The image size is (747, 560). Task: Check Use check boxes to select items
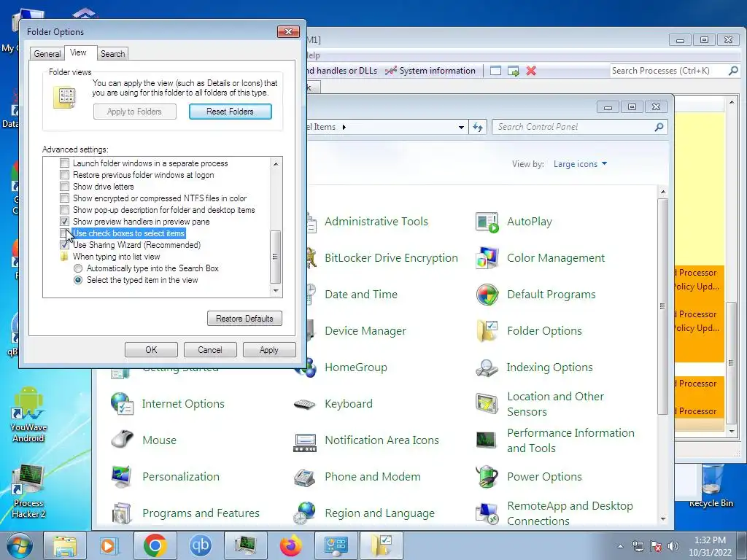64,233
